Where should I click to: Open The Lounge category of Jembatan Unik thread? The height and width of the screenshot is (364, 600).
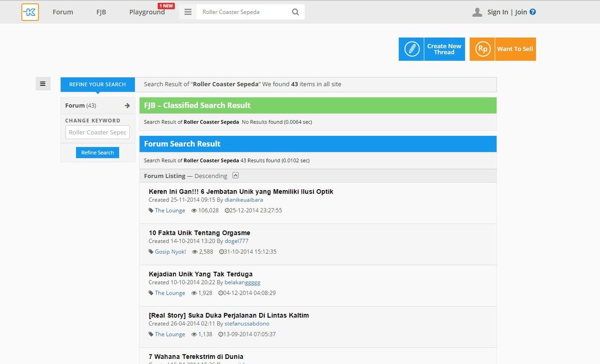pyautogui.click(x=170, y=210)
